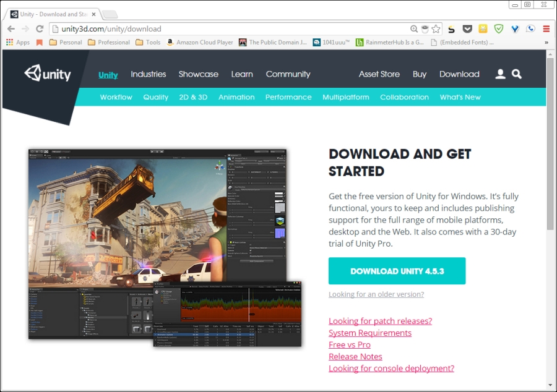
Task: Open the Personal bookmarks folder
Action: (65, 43)
